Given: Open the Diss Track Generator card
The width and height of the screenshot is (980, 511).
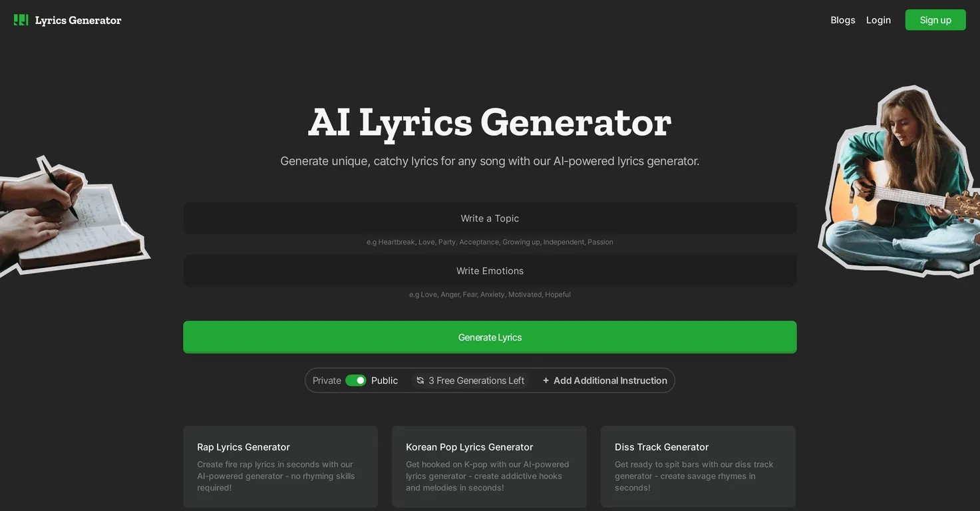Looking at the screenshot, I should coord(698,467).
